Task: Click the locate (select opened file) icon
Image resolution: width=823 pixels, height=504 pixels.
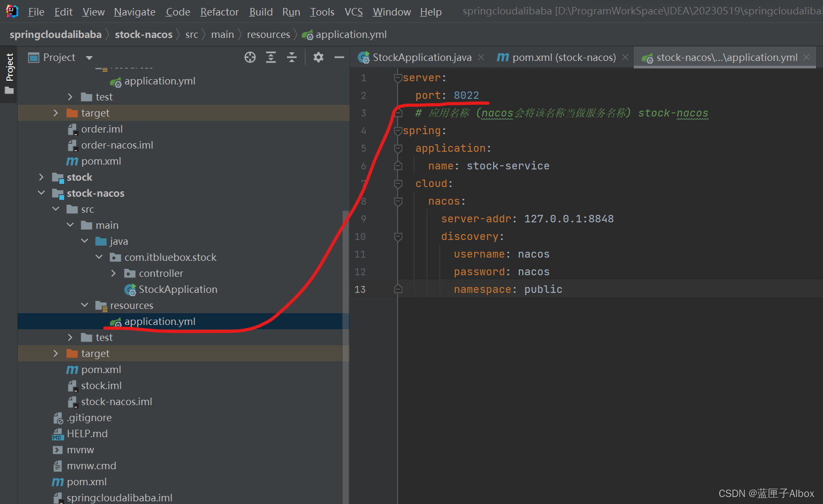Action: 250,57
